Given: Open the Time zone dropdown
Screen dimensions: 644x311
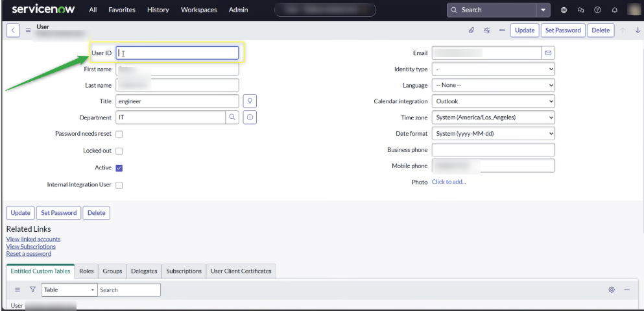Looking at the screenshot, I should 494,118.
